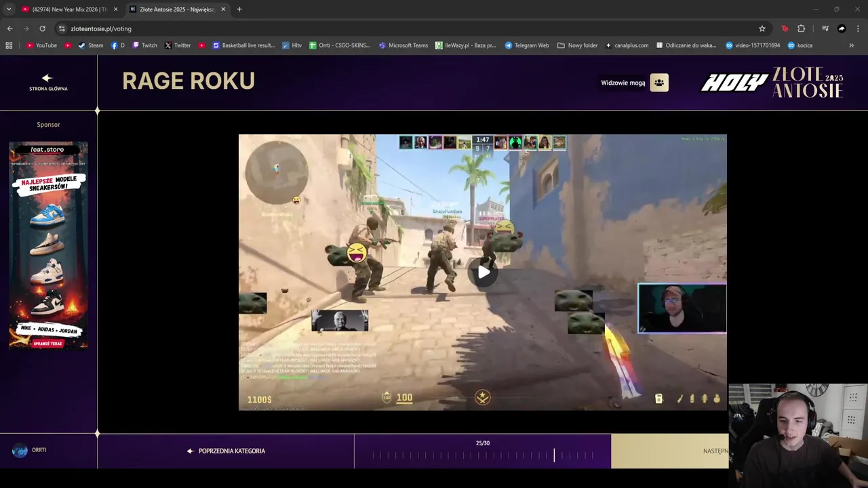
Task: Click the browser forward arrow
Action: coord(26,28)
